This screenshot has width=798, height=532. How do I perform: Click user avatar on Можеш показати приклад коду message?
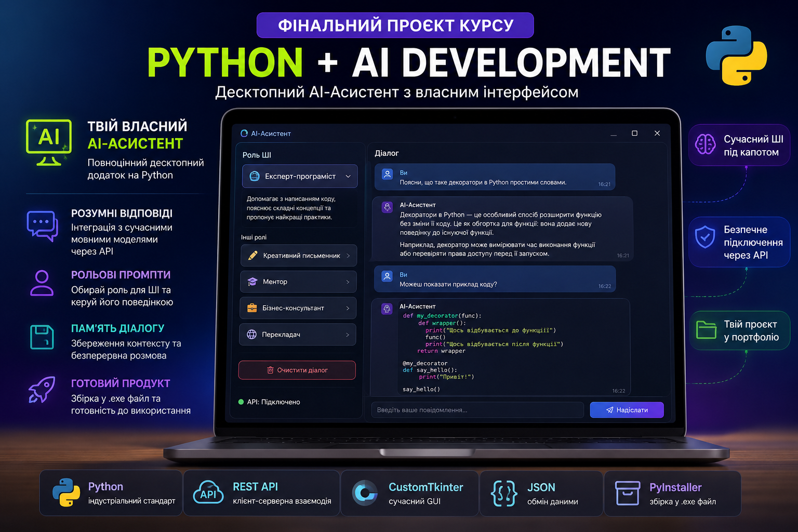pos(387,276)
